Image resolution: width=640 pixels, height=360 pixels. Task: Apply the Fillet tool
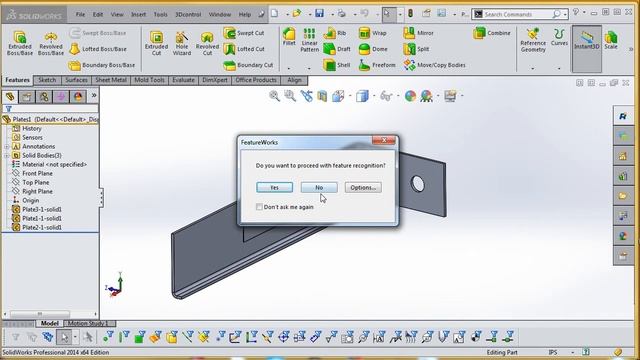point(289,37)
